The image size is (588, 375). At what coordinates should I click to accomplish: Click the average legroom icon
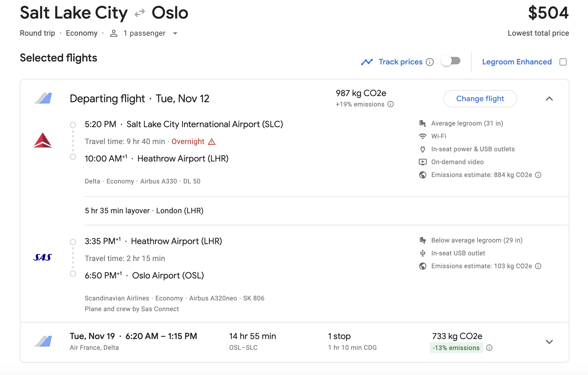pos(422,123)
